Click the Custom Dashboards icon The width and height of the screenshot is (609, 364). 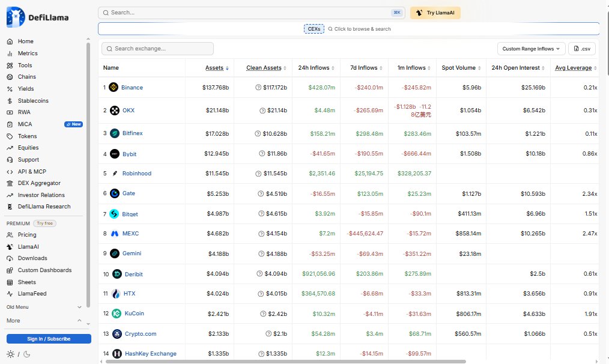tap(10, 270)
